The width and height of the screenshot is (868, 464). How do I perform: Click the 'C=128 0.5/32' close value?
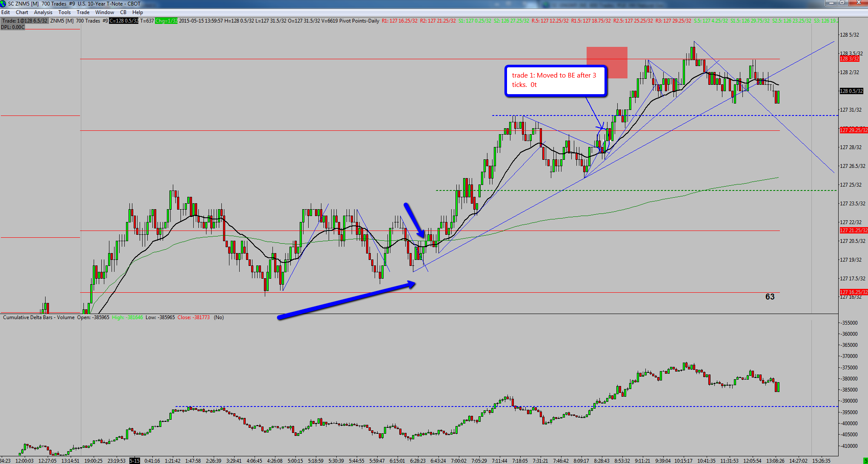(123, 21)
